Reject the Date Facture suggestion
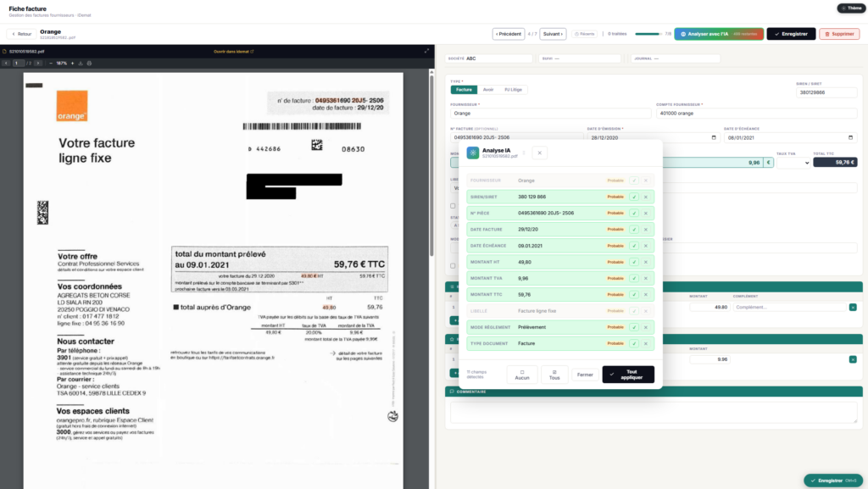This screenshot has height=489, width=868. 645,230
